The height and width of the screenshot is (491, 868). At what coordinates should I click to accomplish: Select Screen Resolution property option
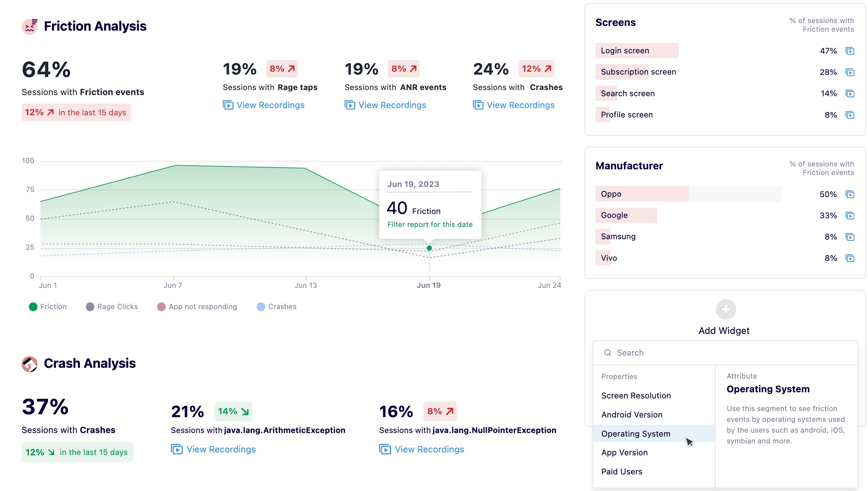(636, 395)
